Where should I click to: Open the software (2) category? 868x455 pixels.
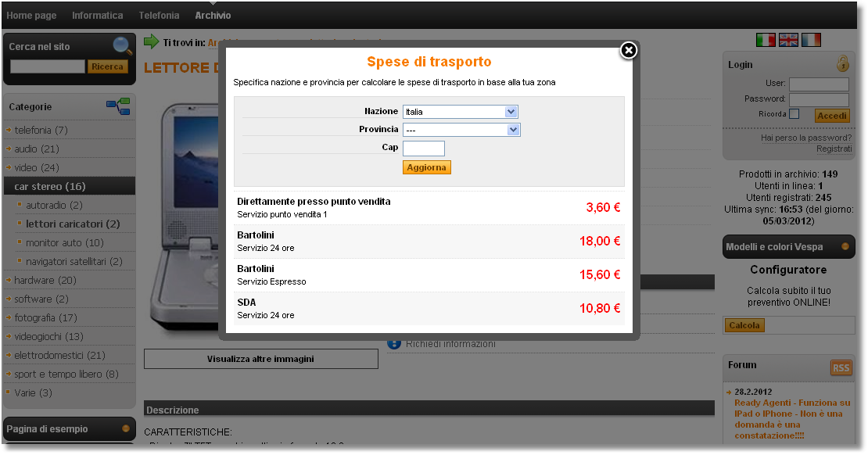41,299
